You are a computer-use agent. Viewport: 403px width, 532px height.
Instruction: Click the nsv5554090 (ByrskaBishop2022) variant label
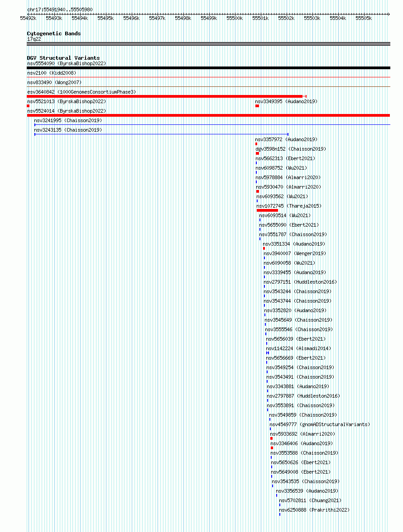pos(67,63)
